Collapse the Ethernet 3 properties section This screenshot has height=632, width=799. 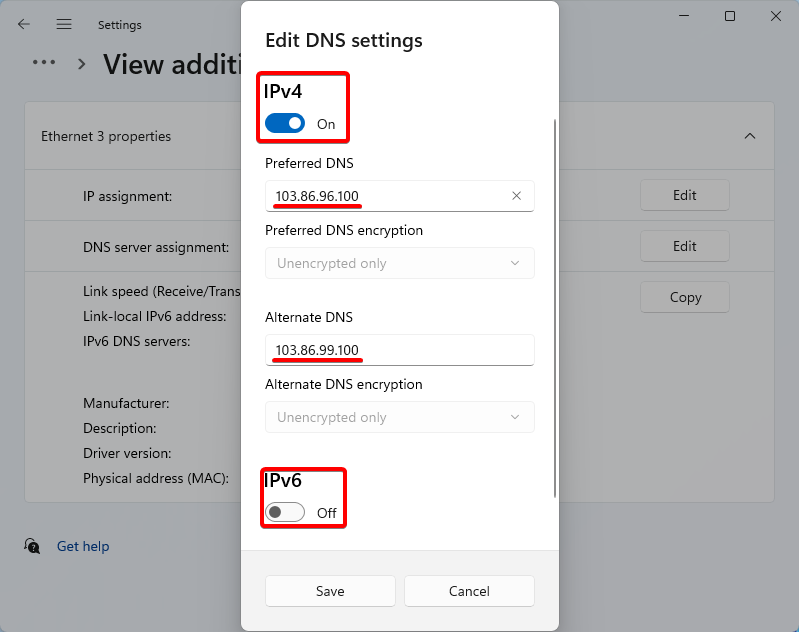coord(750,136)
